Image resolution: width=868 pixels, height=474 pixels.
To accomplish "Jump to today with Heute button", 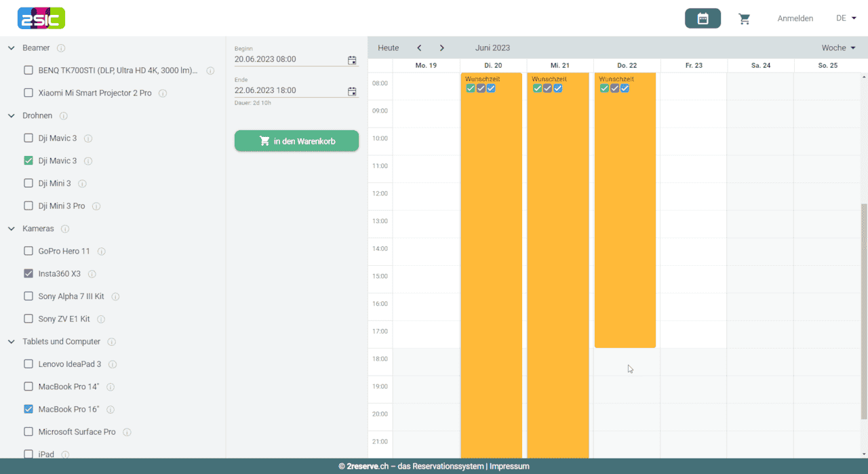I will coord(389,48).
